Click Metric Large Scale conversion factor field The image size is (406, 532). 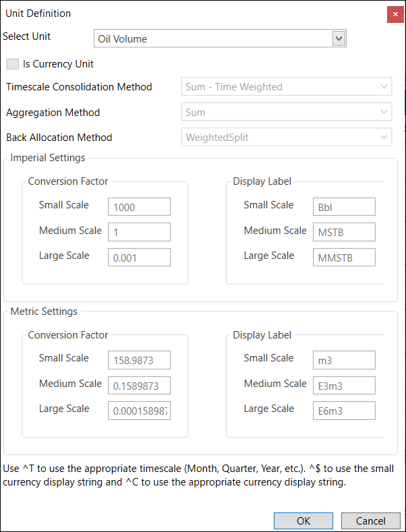pyautogui.click(x=139, y=411)
